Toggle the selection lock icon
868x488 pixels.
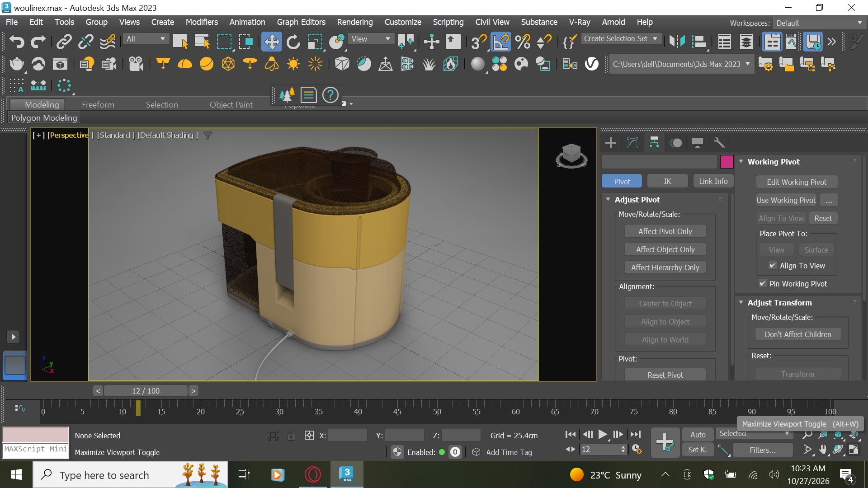[x=291, y=435]
